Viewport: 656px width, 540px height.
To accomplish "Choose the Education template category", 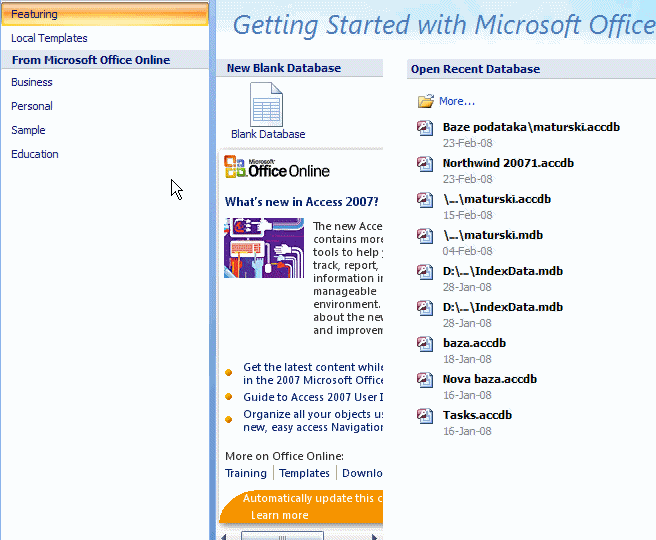I will coord(35,154).
